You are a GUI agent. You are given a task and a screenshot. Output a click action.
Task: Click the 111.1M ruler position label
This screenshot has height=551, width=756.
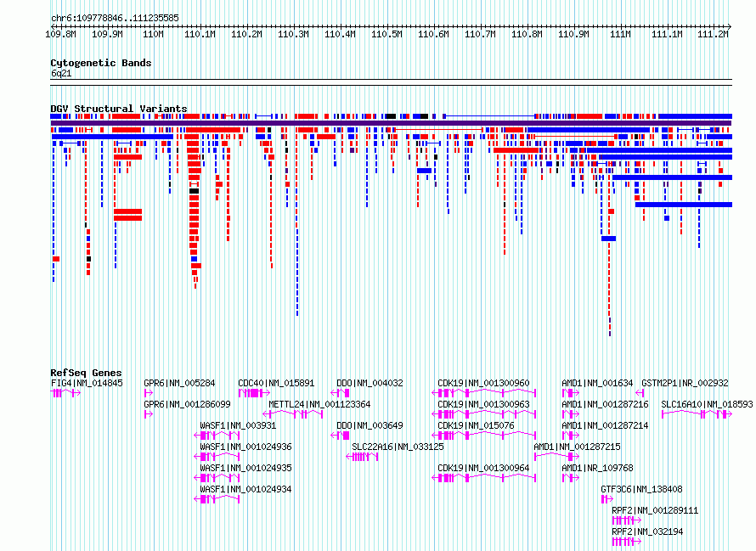tap(667, 34)
